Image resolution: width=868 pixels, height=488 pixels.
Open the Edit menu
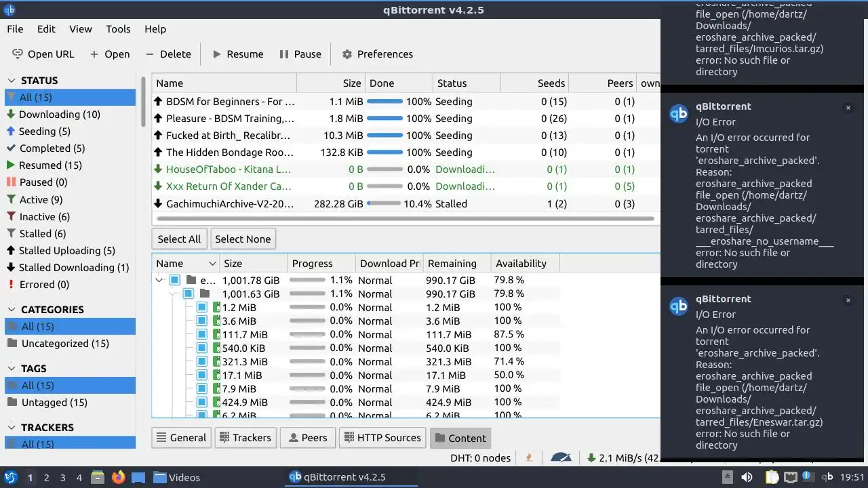[x=46, y=29]
